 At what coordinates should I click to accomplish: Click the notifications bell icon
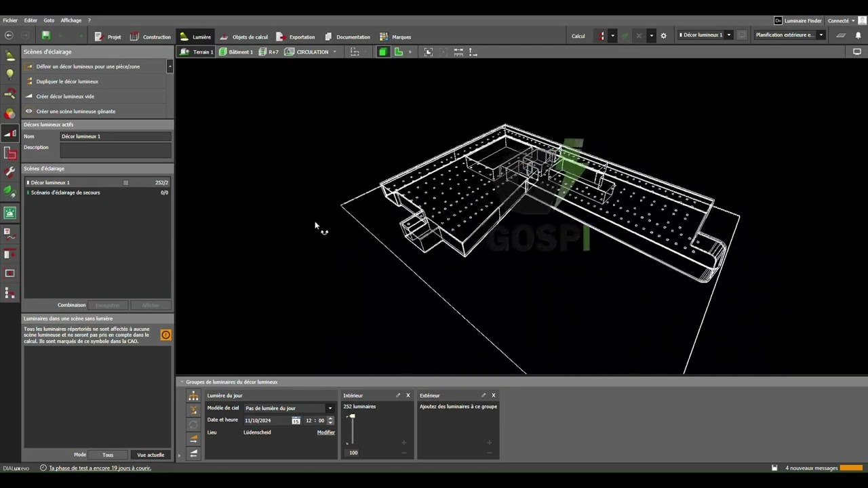[858, 35]
